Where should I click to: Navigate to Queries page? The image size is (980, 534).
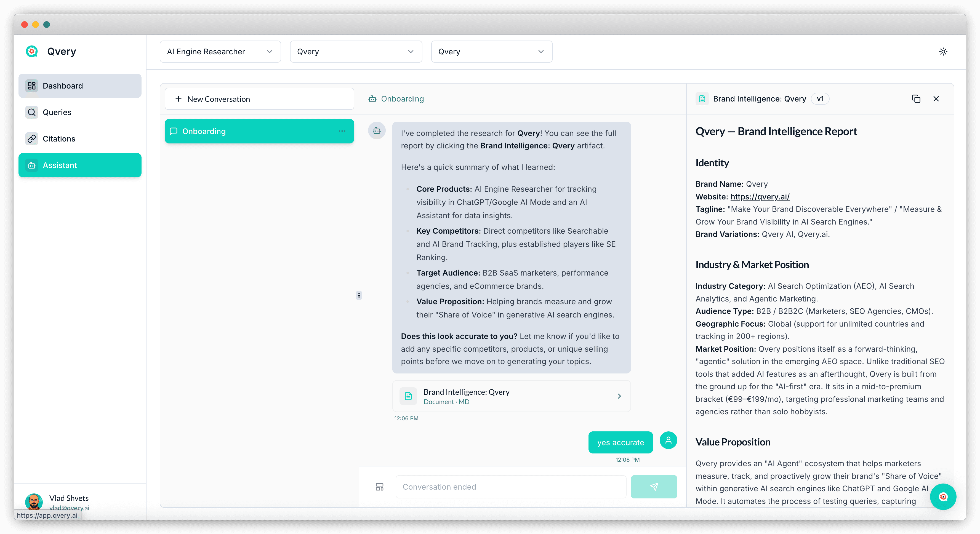point(80,112)
